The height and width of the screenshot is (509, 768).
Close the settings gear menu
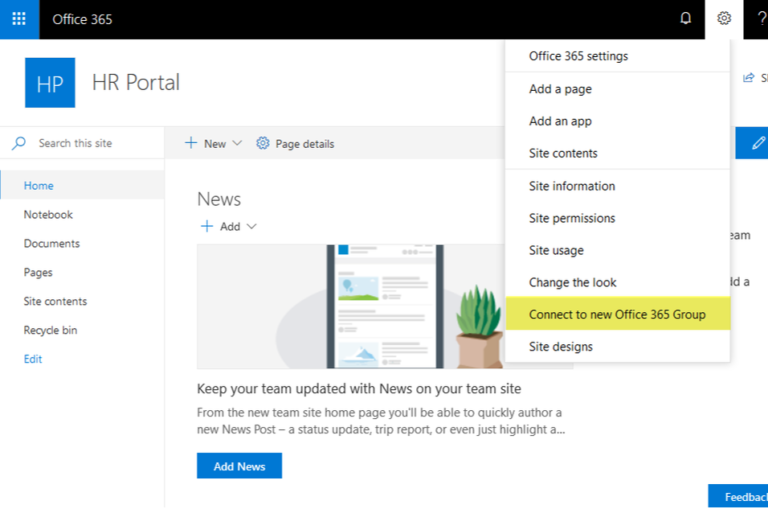click(x=724, y=19)
